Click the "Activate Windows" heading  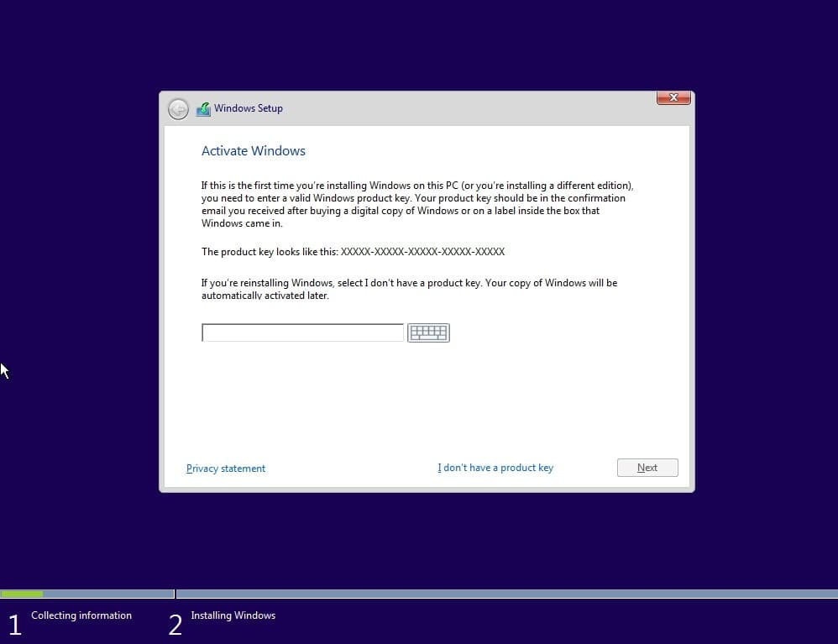(254, 151)
